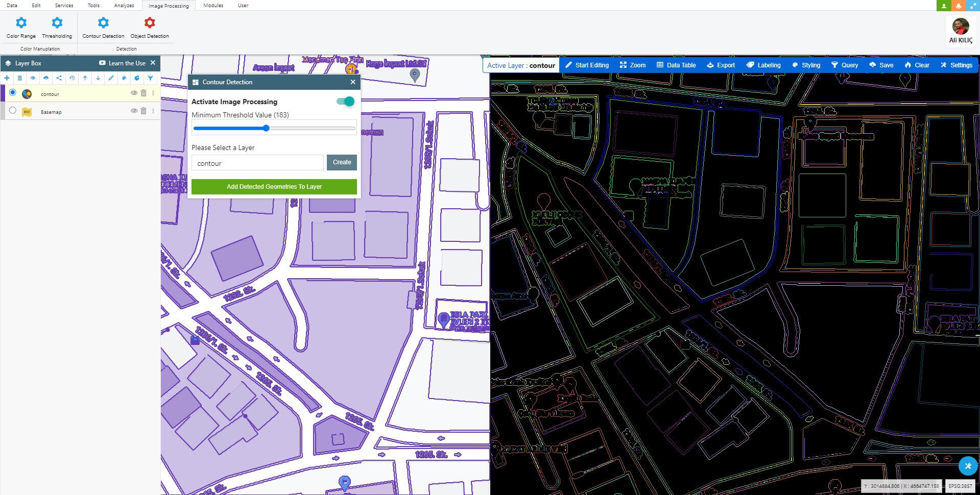
Task: Click Ali KILIÇ user avatar
Action: pos(961,27)
